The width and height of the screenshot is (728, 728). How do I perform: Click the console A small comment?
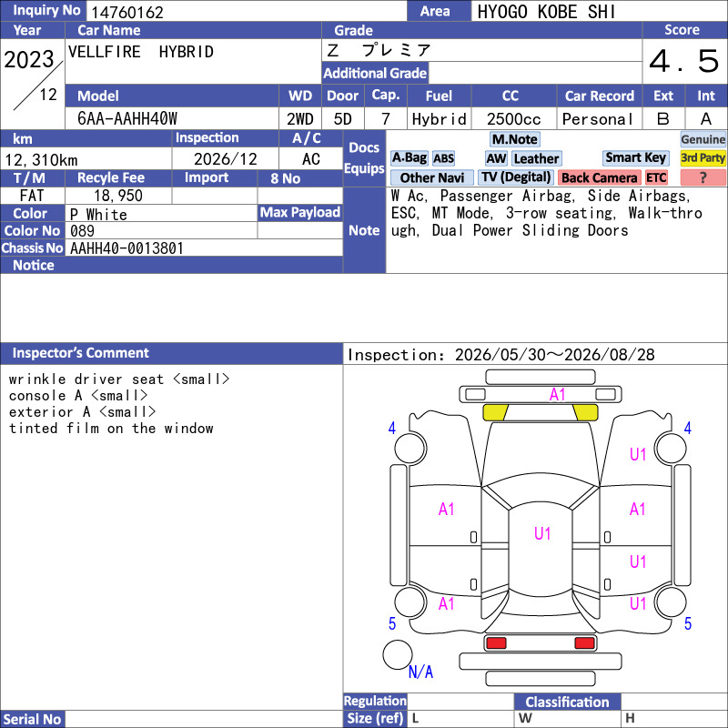(x=78, y=396)
